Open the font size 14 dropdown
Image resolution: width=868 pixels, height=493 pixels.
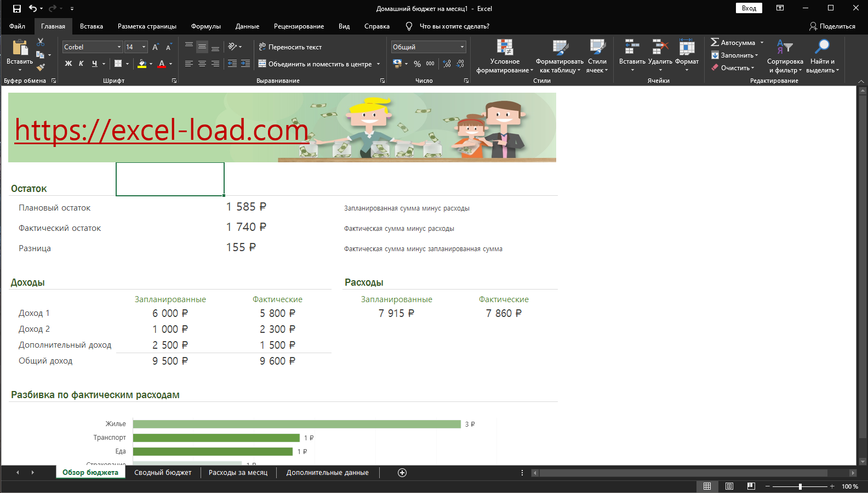(x=144, y=47)
